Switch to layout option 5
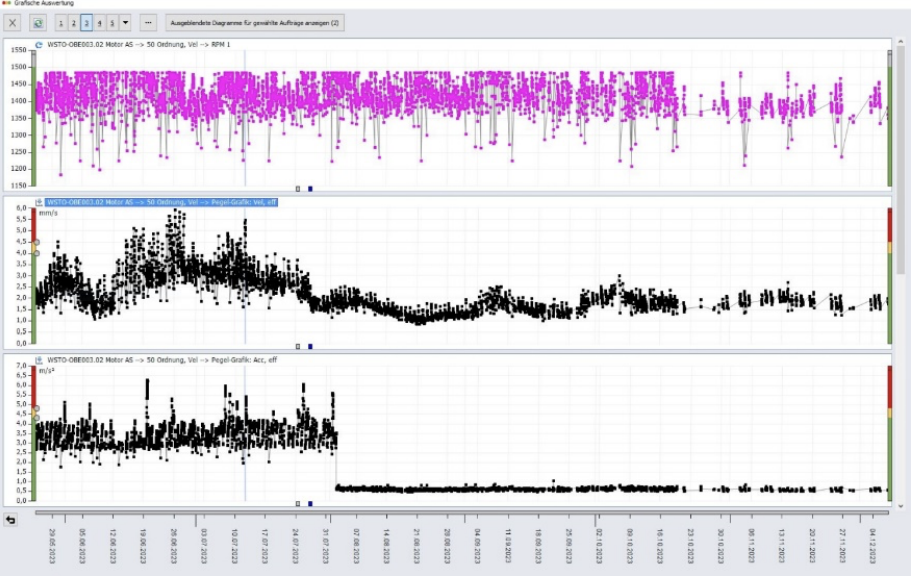 112,22
